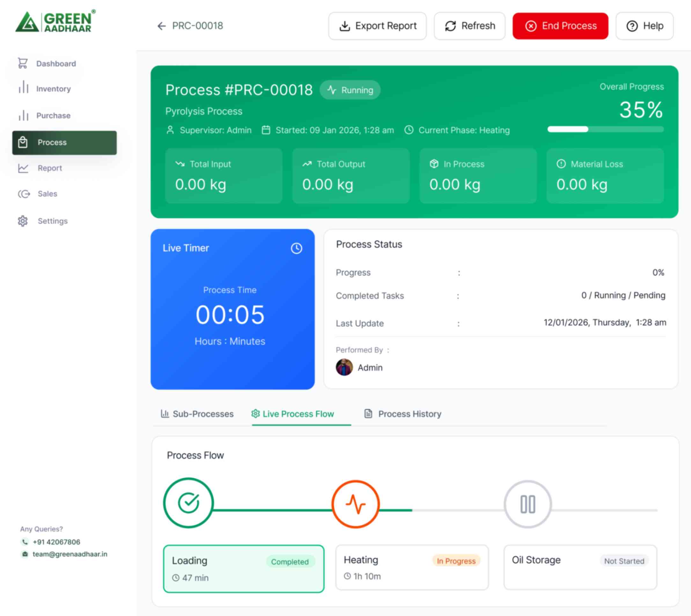Click the Loading stage card
The image size is (691, 616).
[244, 569]
